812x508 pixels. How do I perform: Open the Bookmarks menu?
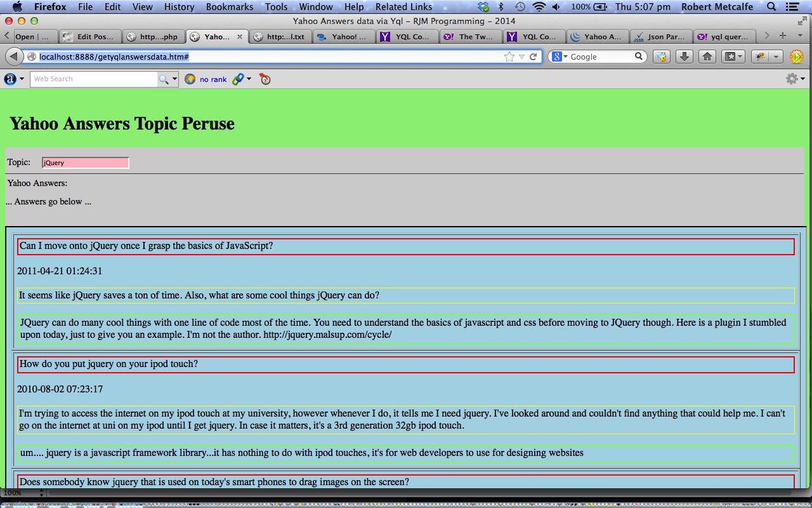pos(230,7)
